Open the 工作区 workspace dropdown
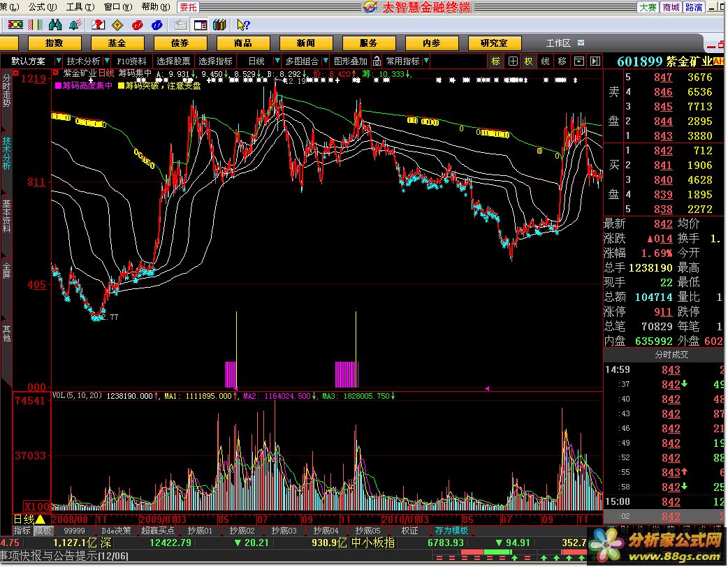The width and height of the screenshot is (728, 567). coord(581,43)
